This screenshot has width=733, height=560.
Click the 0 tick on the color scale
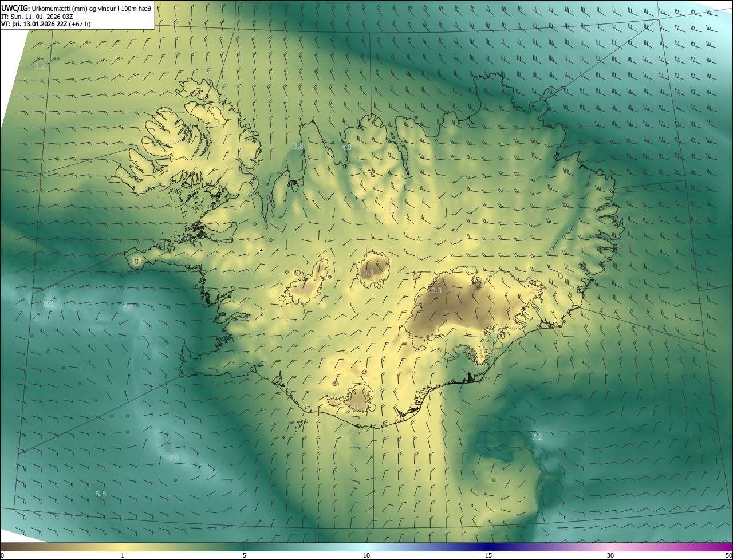(2, 555)
